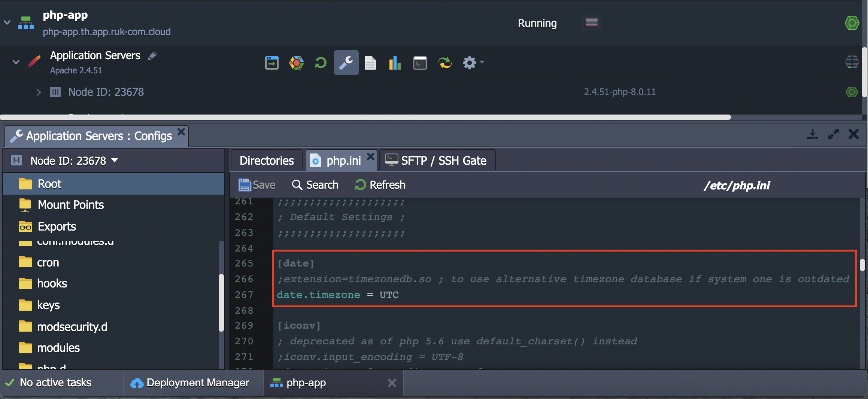Click the date.timezone = UTC line

point(338,295)
